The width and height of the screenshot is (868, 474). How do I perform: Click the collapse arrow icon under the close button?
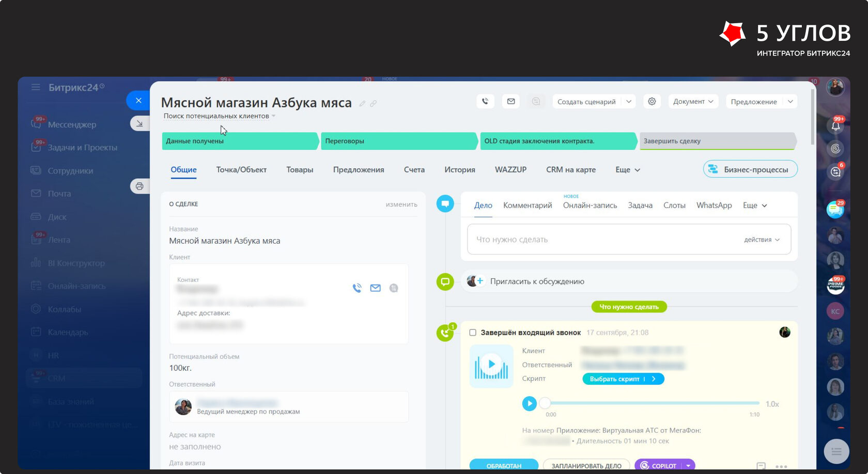click(139, 123)
